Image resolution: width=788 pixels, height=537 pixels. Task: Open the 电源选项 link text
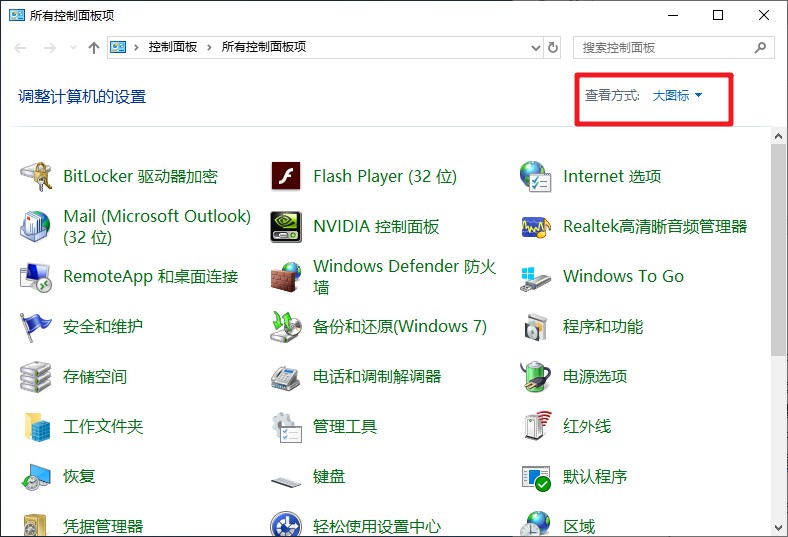pos(595,376)
